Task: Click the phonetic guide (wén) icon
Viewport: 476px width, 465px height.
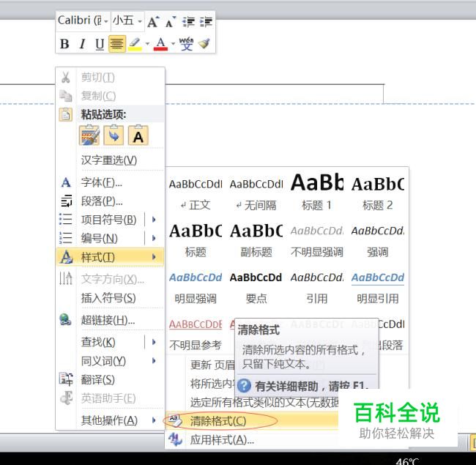Action: (x=186, y=44)
